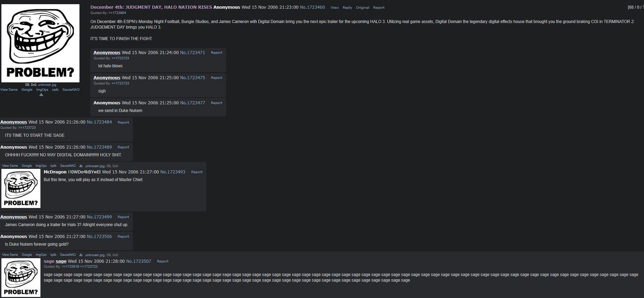Screen dimensions: 644x298
Task: Follow >>1723723 in the 'sigh' post
Action: 120,83
